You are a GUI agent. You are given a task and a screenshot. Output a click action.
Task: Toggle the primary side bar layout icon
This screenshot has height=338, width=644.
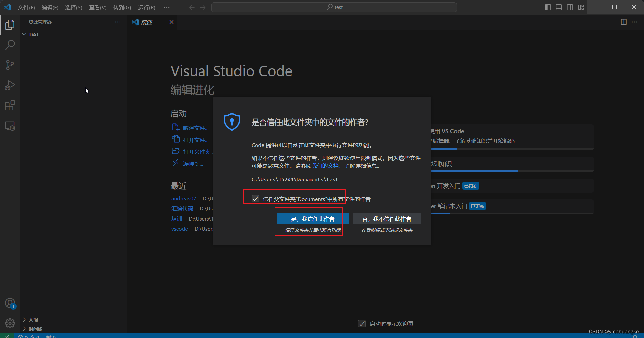point(548,7)
